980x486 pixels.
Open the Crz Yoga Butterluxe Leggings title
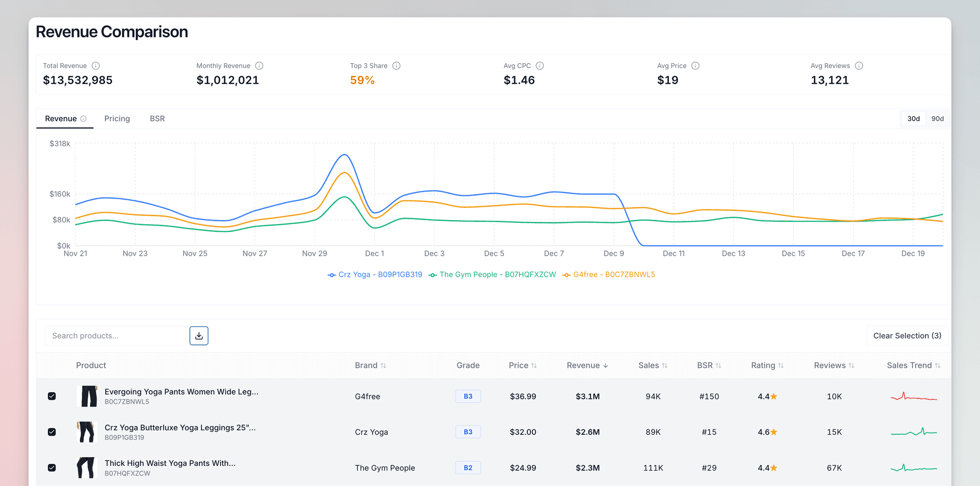point(180,428)
